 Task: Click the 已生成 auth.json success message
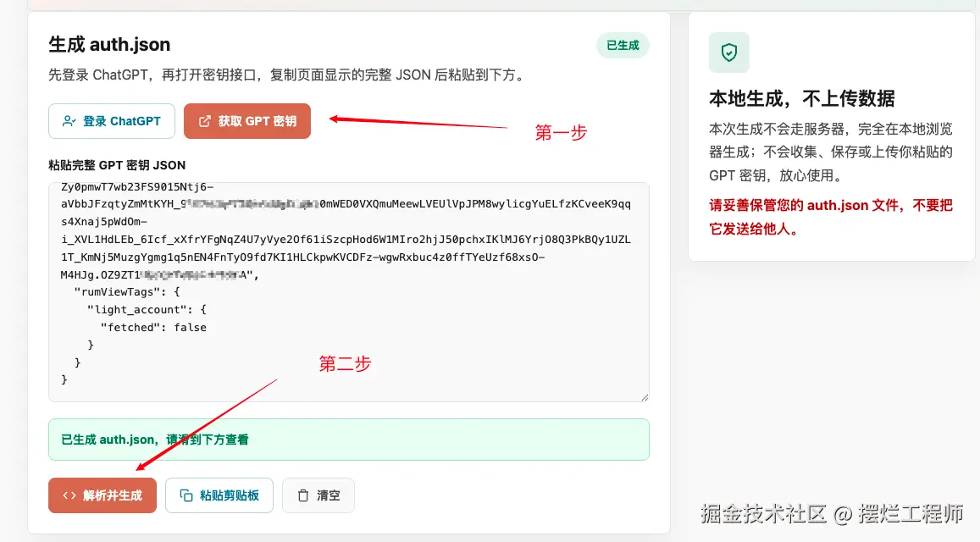click(x=349, y=440)
